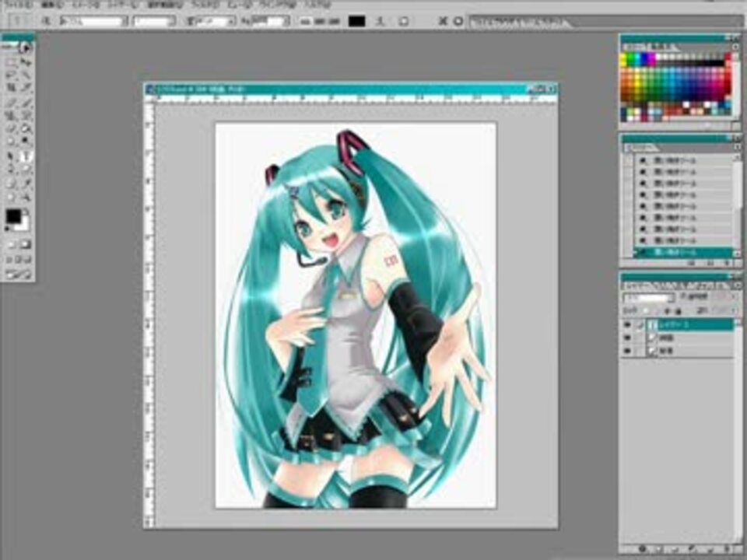This screenshot has height=560, width=747.
Task: Select the Blur tool
Action: click(x=11, y=141)
